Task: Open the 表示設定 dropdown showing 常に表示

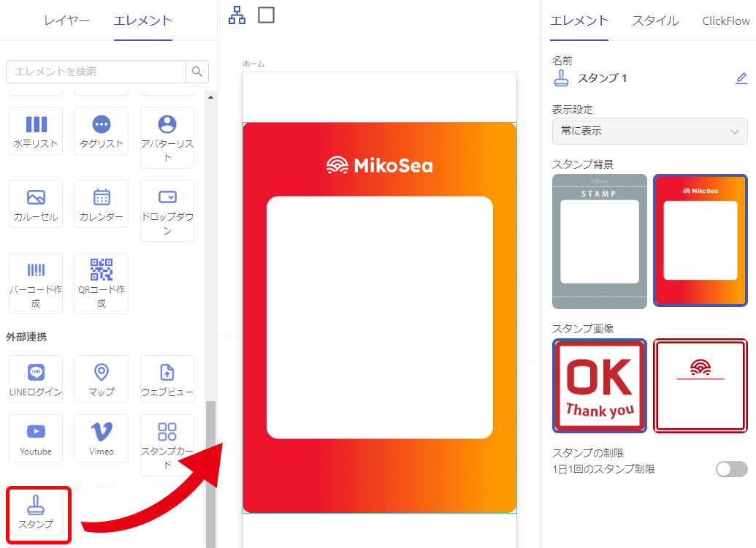Action: [649, 132]
